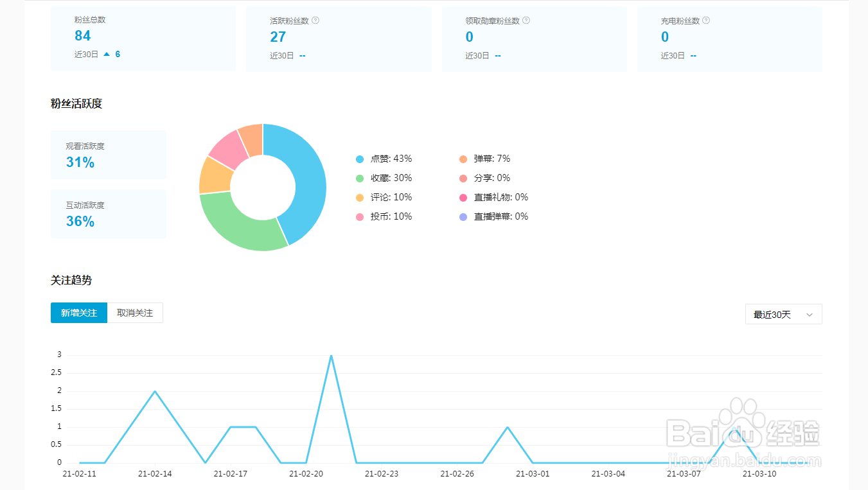Click the help icon beside 活跃粉丝数

click(x=315, y=20)
